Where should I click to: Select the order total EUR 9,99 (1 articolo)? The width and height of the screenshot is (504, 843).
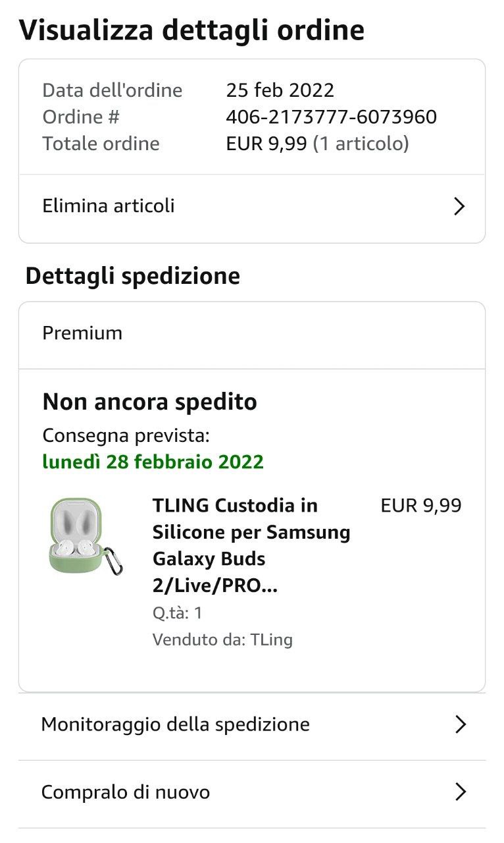[x=317, y=144]
